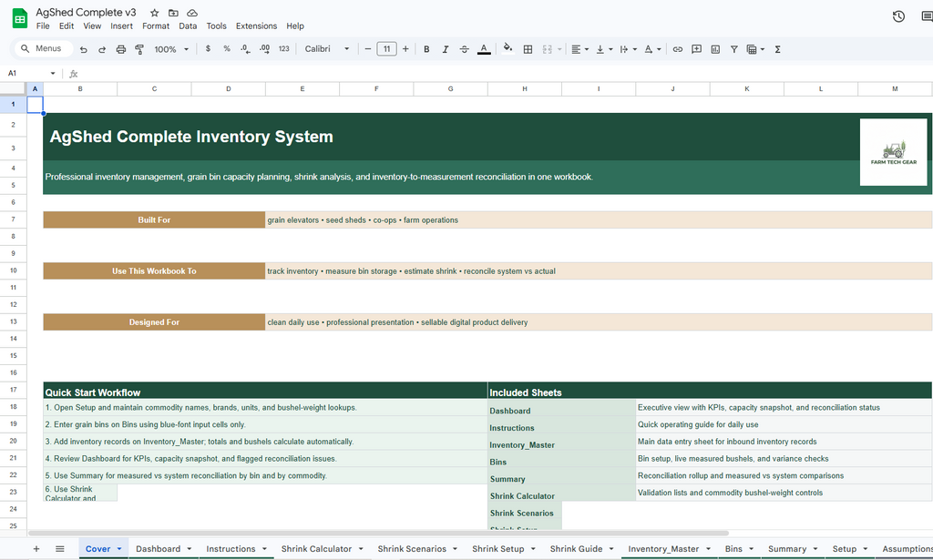The height and width of the screenshot is (560, 933).
Task: Insert a link with the toolbar icon
Action: coord(677,49)
